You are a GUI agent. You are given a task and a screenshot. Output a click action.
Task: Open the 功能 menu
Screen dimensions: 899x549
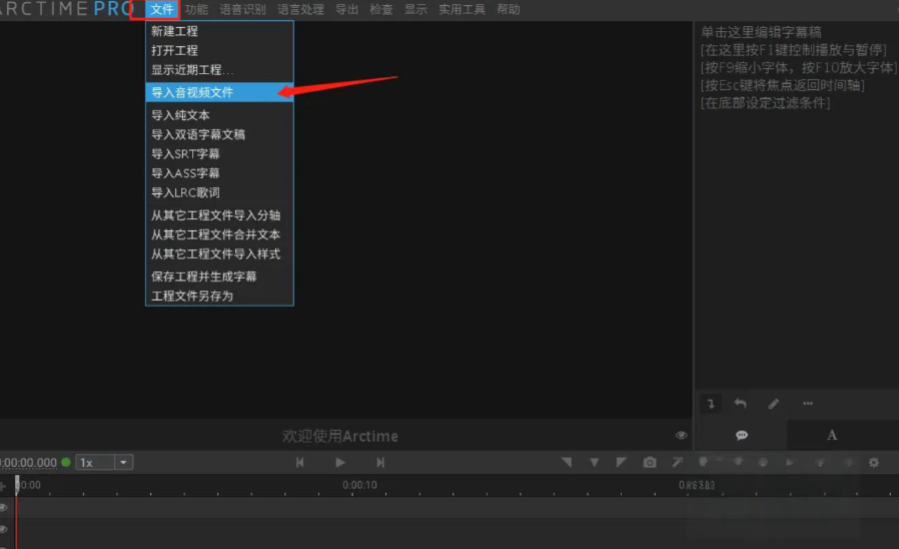point(196,9)
